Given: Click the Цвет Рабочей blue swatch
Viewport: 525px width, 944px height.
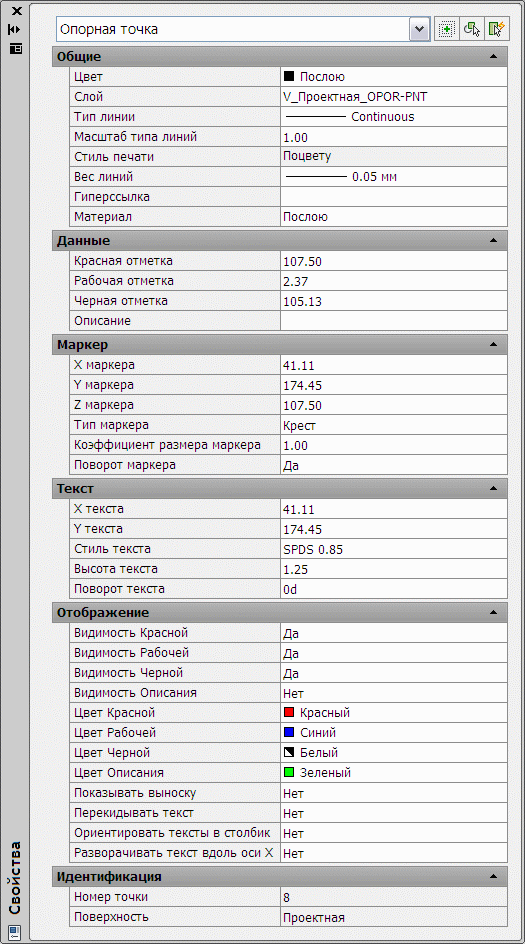Looking at the screenshot, I should 289,733.
